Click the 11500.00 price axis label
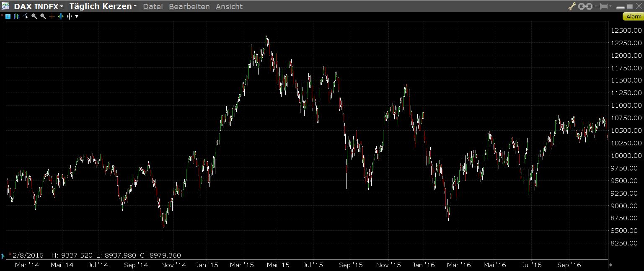Image resolution: width=644 pixels, height=271 pixels. [x=626, y=80]
